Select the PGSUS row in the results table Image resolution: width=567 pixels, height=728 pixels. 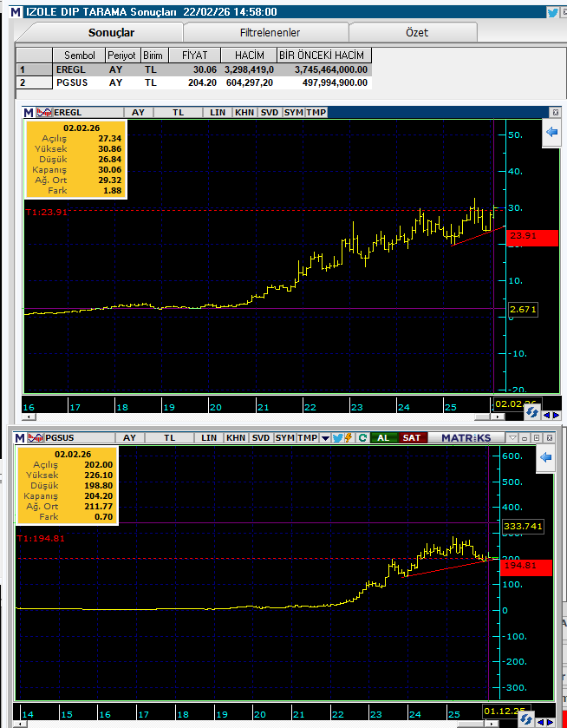[x=193, y=82]
